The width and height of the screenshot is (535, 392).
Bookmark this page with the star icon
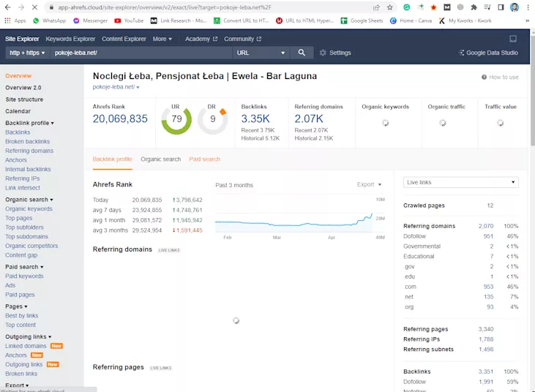tap(389, 7)
